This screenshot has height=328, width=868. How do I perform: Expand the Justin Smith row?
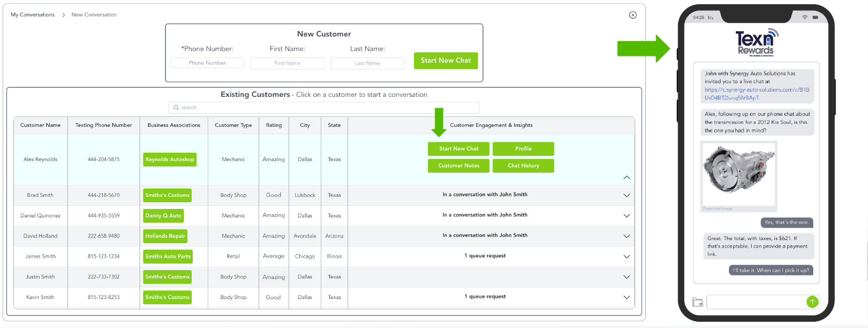(x=627, y=277)
